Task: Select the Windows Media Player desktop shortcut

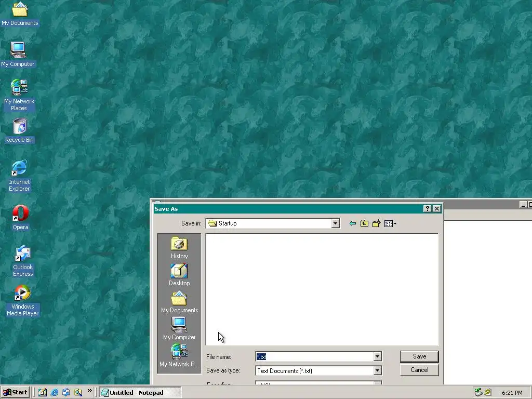Action: (x=22, y=301)
